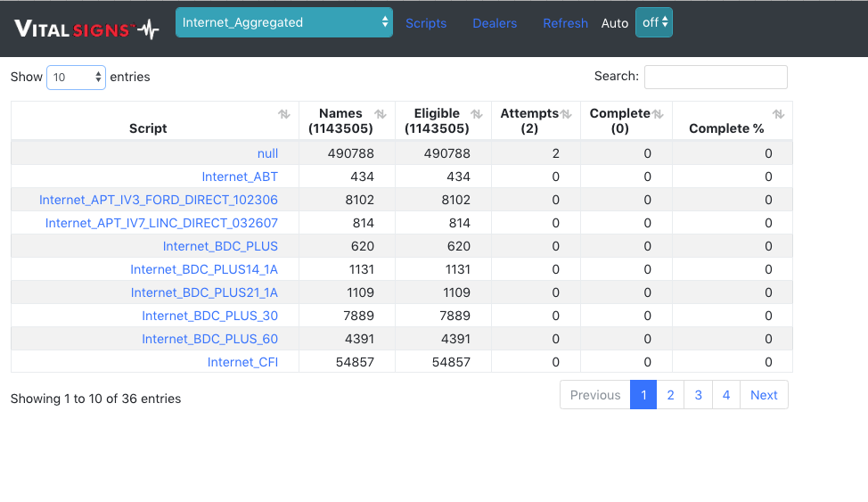Open the Scripts nav item
The image size is (868, 502).
click(426, 23)
